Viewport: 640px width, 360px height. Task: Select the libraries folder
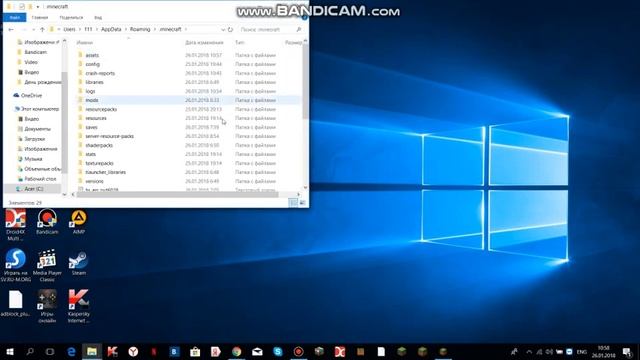pyautogui.click(x=94, y=82)
